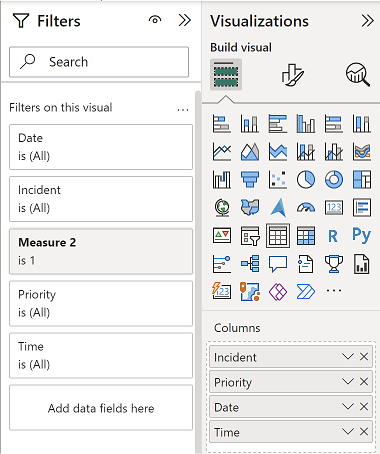The image size is (380, 454).
Task: Select the Pie chart visual
Action: pos(306,179)
